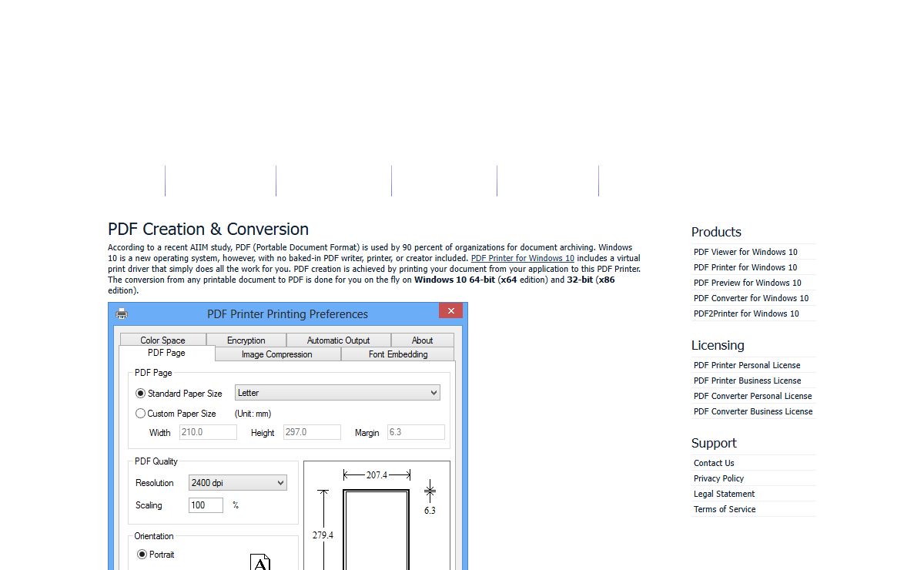This screenshot has width=924, height=570.
Task: Open the Terms of Service link
Action: click(725, 509)
